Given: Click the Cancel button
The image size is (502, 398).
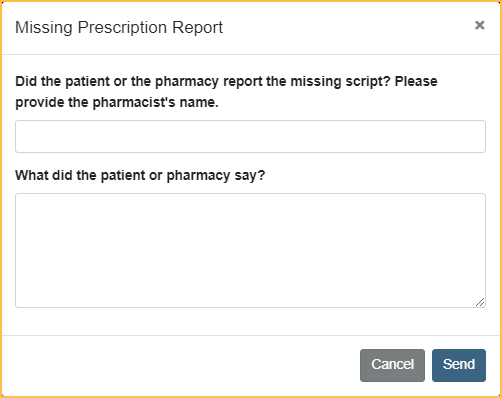Looking at the screenshot, I should coord(392,365).
